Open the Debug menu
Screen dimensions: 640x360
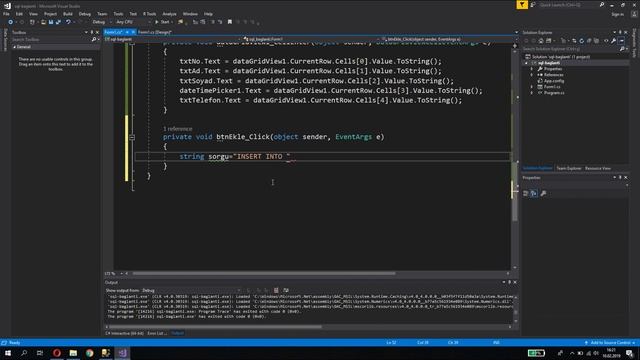84,14
